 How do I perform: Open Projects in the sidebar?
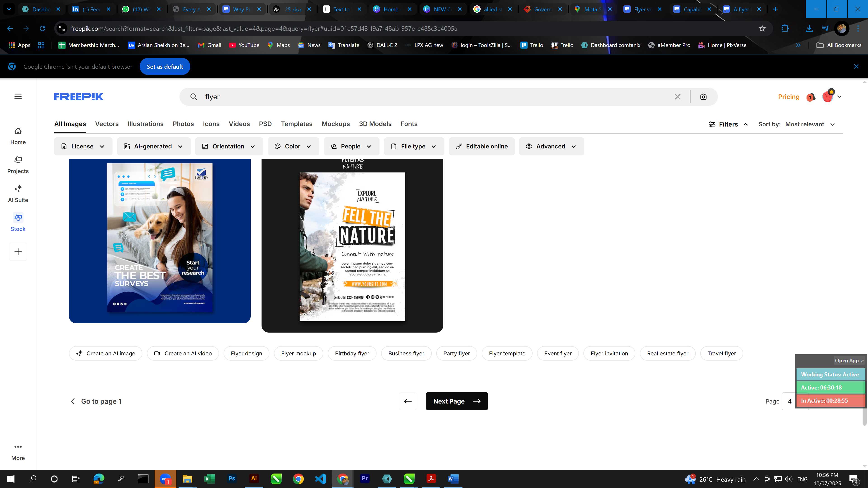[x=18, y=165]
